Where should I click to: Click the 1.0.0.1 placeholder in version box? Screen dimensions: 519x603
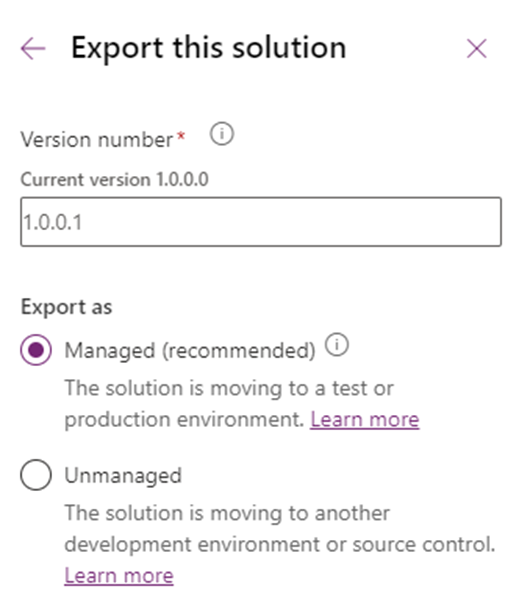53,222
